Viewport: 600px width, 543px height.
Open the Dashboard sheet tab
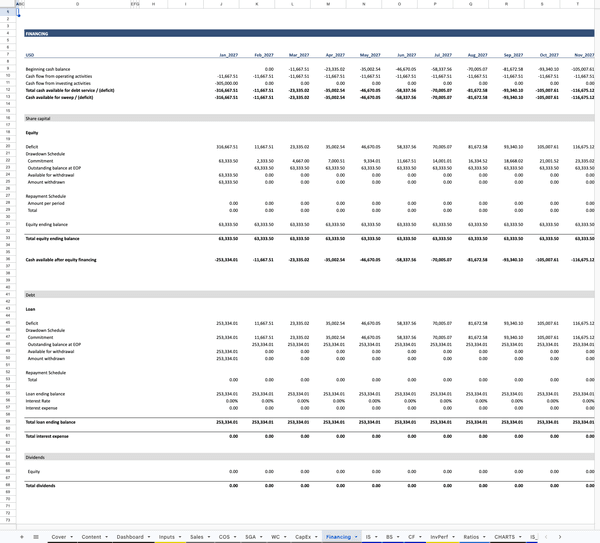[x=130, y=537]
